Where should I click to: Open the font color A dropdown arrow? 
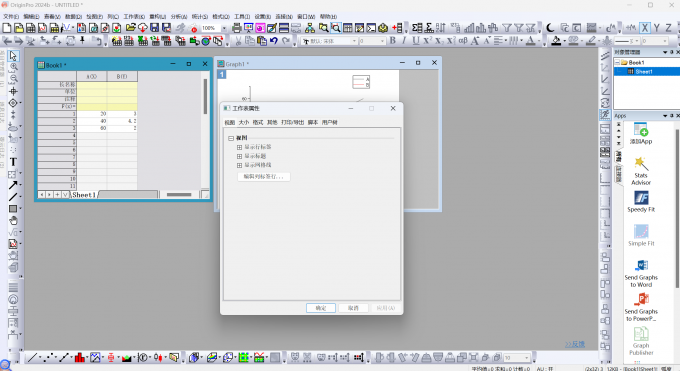(x=539, y=41)
